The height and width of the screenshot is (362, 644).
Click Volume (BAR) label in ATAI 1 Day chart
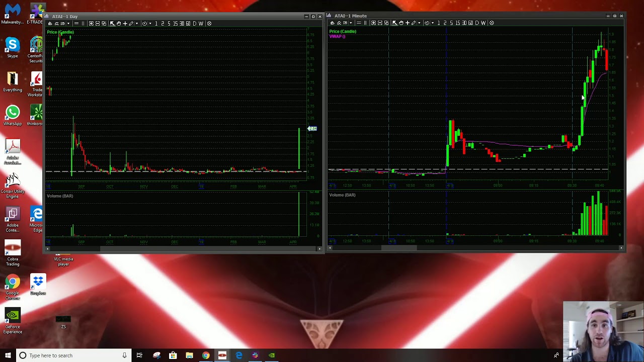(60, 196)
